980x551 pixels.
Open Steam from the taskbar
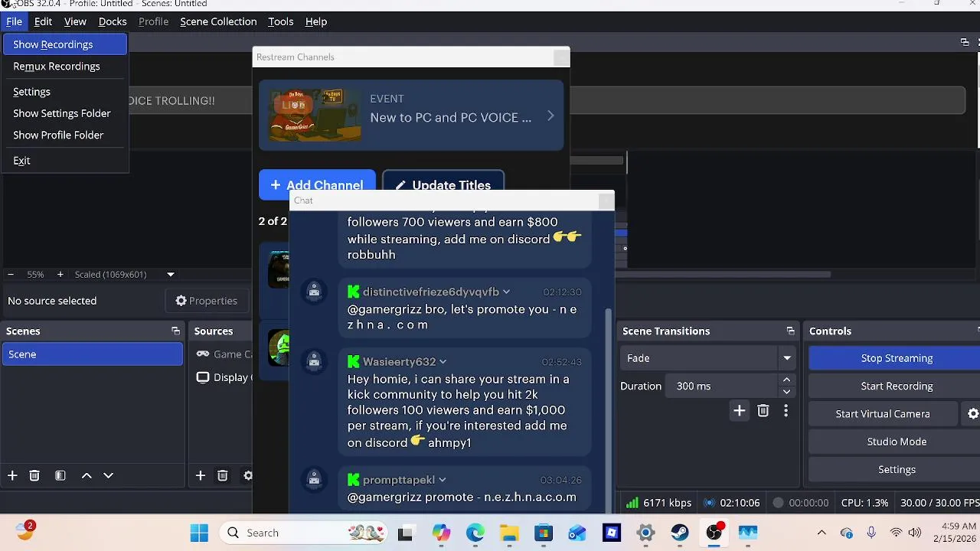pyautogui.click(x=680, y=533)
